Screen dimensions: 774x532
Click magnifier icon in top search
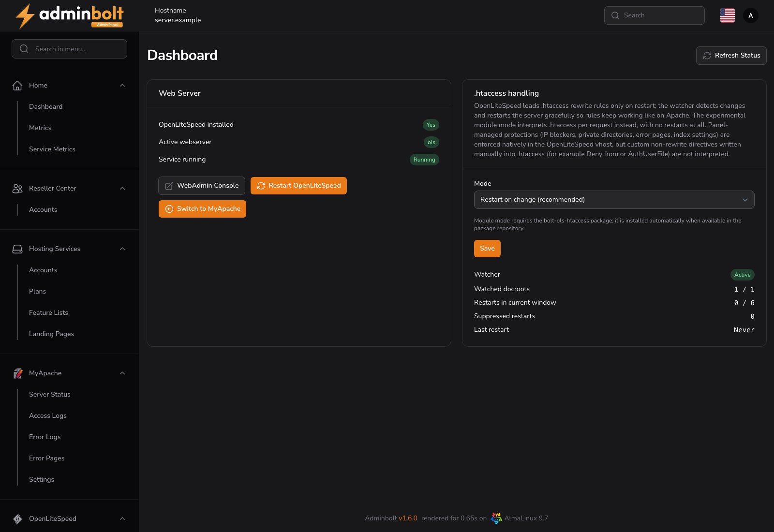(x=615, y=15)
